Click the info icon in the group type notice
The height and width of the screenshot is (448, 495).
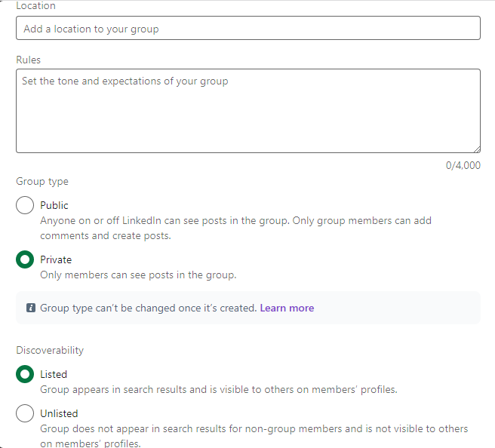(x=31, y=308)
